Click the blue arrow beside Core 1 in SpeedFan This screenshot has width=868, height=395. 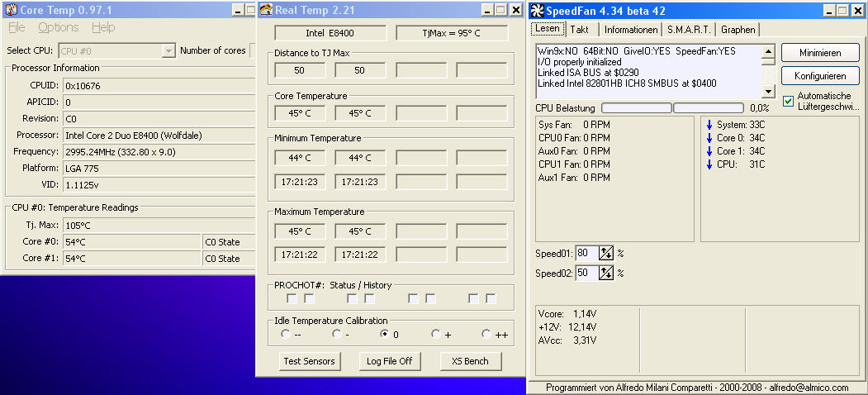coord(709,151)
